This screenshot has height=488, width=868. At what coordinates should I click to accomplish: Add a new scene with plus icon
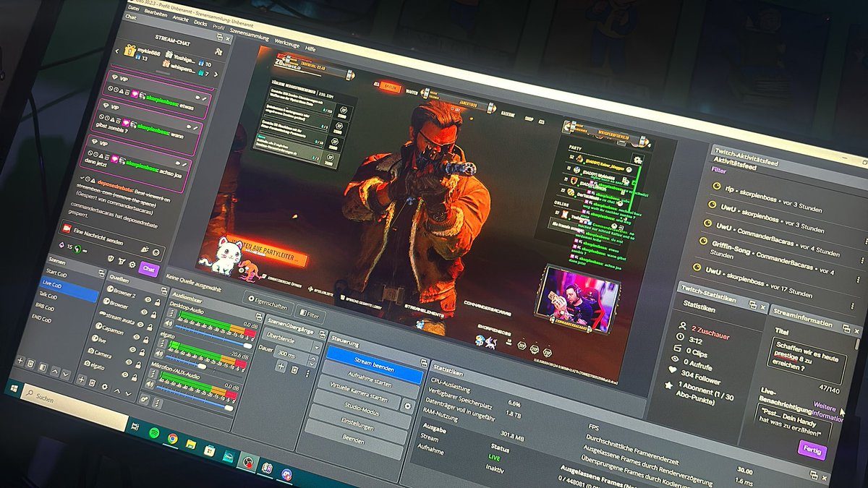(20, 360)
